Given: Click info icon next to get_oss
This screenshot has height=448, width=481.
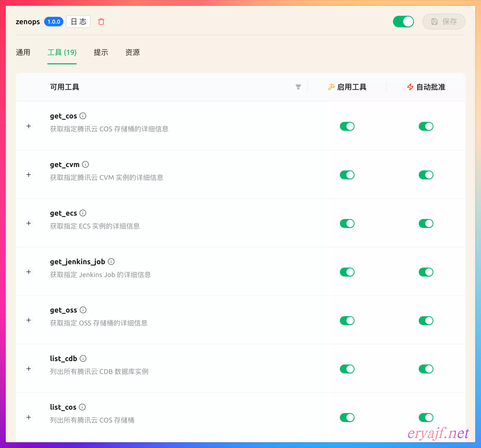Looking at the screenshot, I should (x=83, y=310).
